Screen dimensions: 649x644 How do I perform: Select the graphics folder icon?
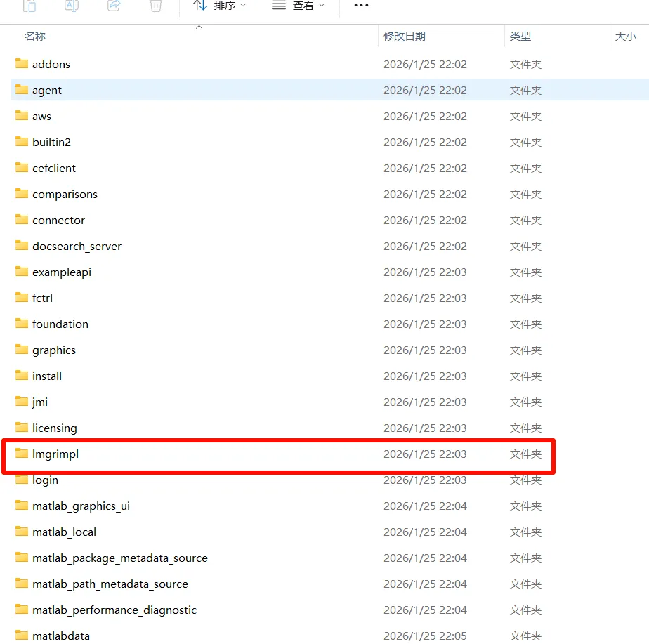point(22,350)
